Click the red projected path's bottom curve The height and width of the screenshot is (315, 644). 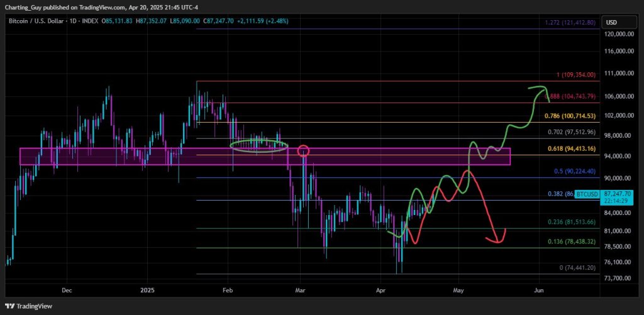497,241
